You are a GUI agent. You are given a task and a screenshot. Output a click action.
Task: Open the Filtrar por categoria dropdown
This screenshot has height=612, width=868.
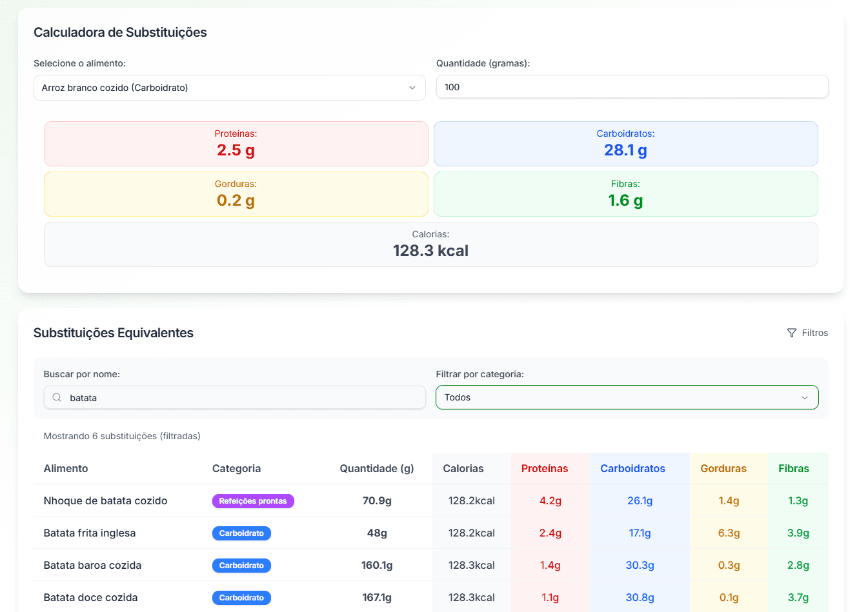pos(627,397)
